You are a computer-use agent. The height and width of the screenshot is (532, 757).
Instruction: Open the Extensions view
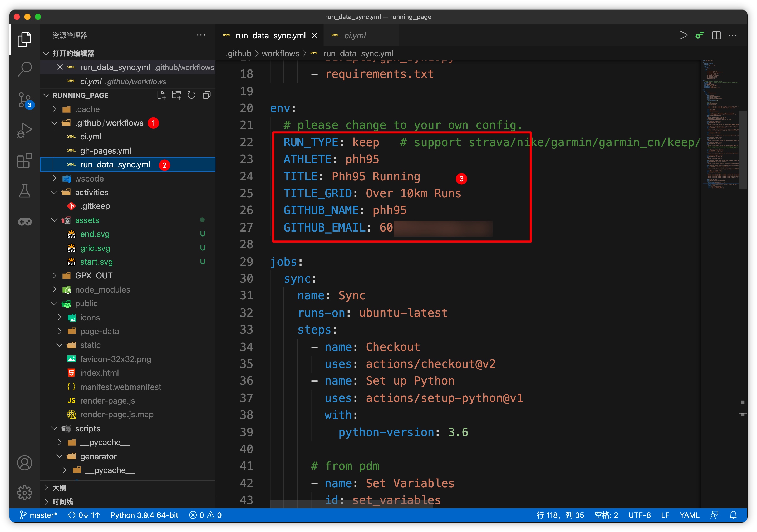coord(24,160)
